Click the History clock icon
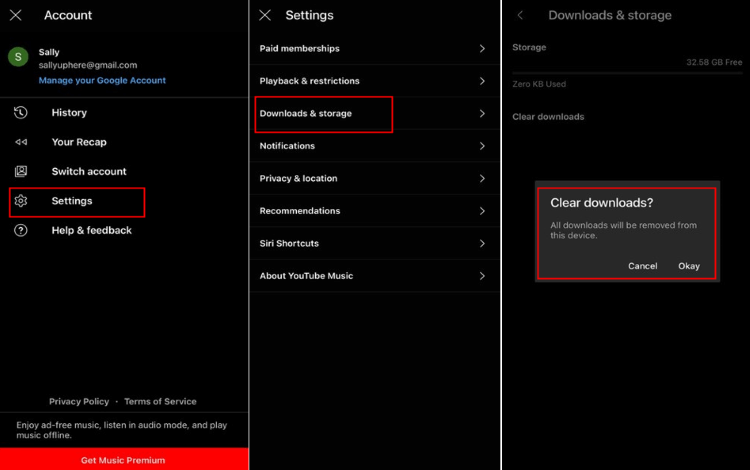This screenshot has width=750, height=470. pyautogui.click(x=21, y=112)
